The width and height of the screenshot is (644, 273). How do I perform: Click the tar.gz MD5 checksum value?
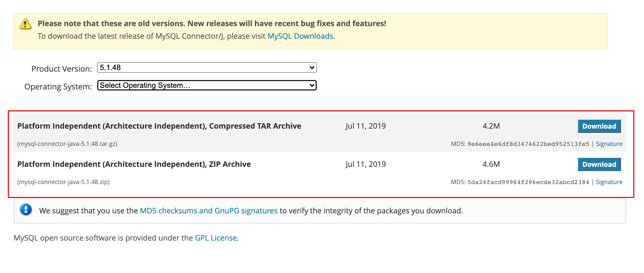pyautogui.click(x=528, y=144)
